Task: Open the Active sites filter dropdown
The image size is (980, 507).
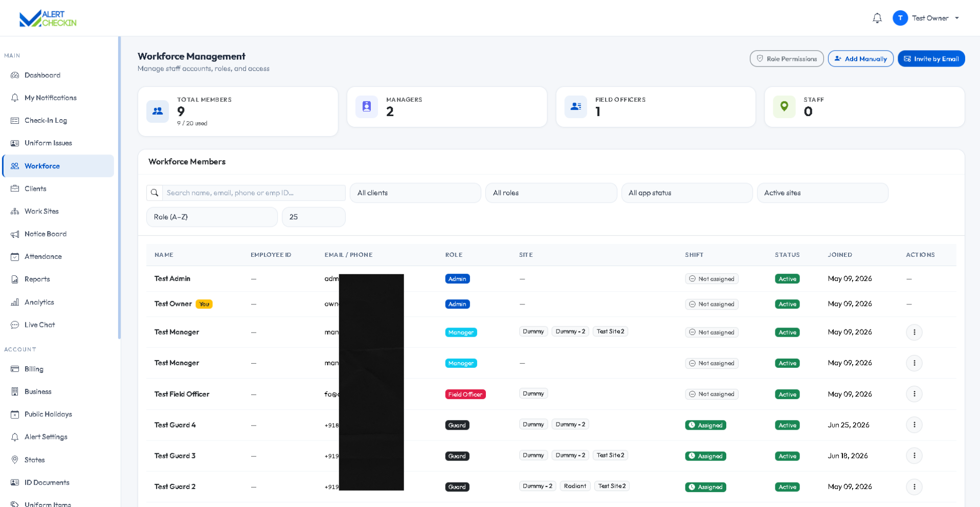Action: pos(822,193)
